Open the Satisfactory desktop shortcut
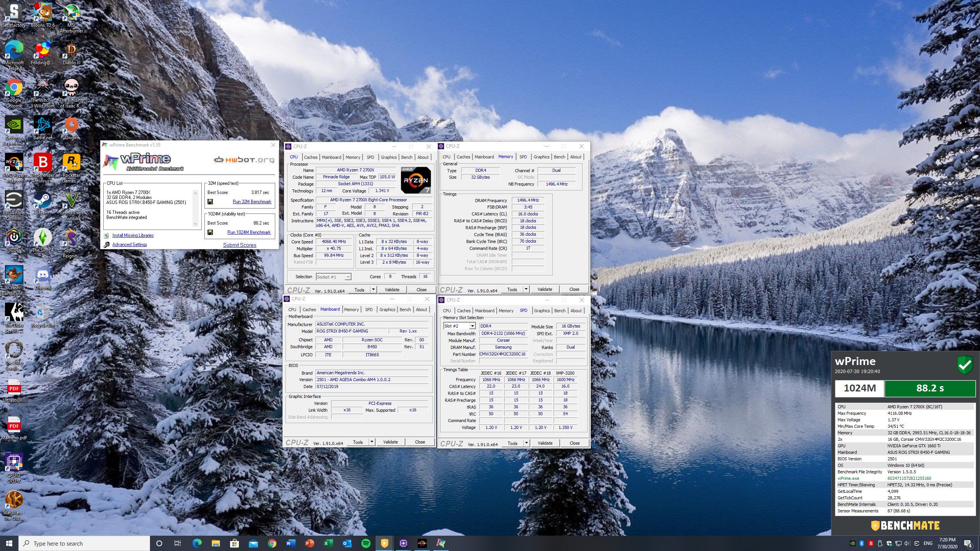The height and width of the screenshot is (551, 980). tap(14, 15)
